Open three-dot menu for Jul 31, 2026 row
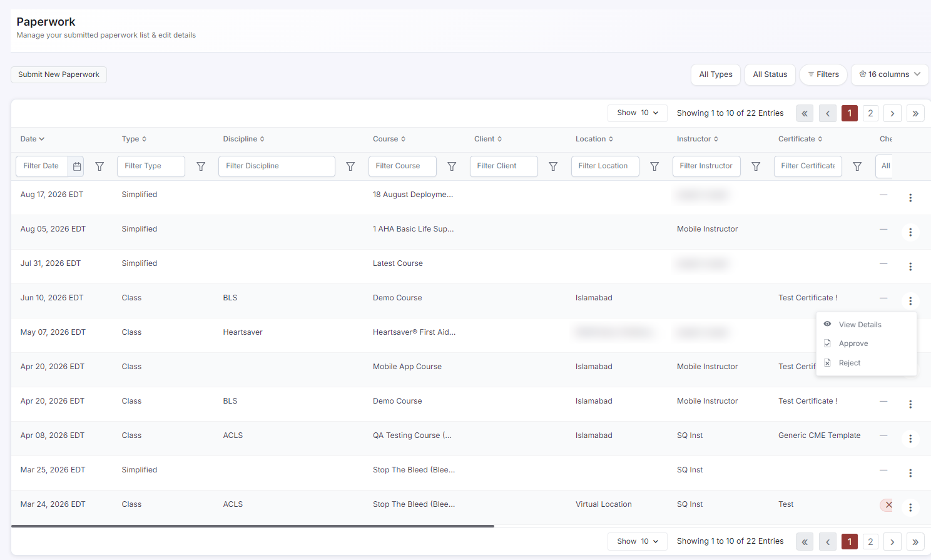Image resolution: width=931 pixels, height=560 pixels. coord(910,267)
